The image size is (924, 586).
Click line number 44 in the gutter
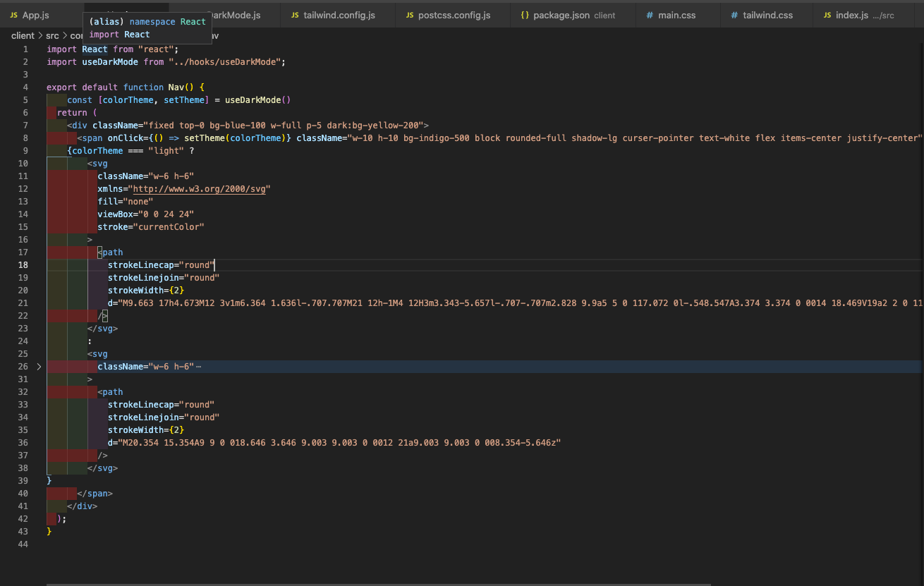(x=23, y=544)
